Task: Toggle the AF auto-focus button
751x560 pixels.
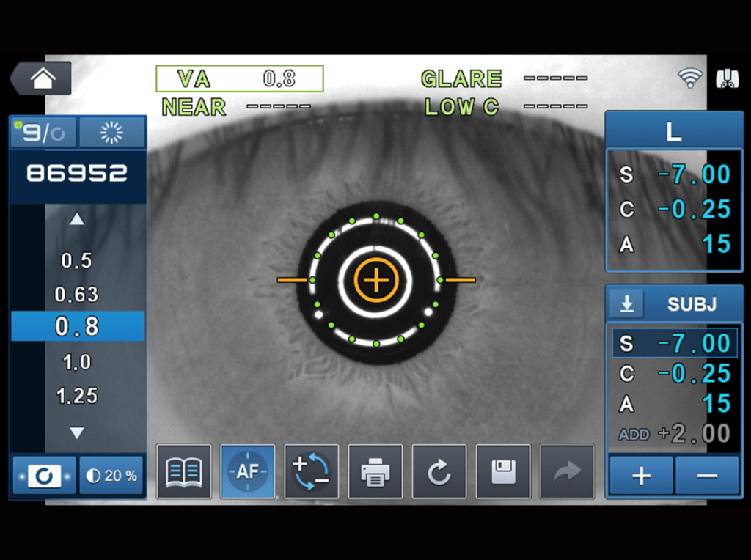Action: point(248,471)
